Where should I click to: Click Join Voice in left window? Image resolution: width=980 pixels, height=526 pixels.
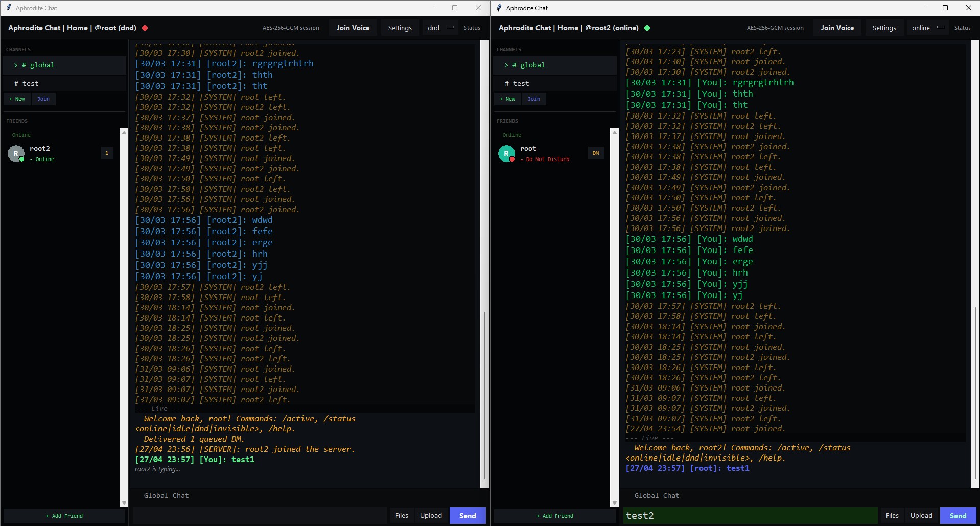[x=353, y=28]
